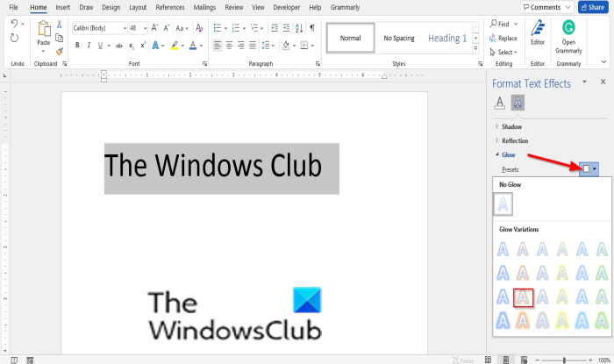Align text right
The image size is (614, 364).
(241, 46)
